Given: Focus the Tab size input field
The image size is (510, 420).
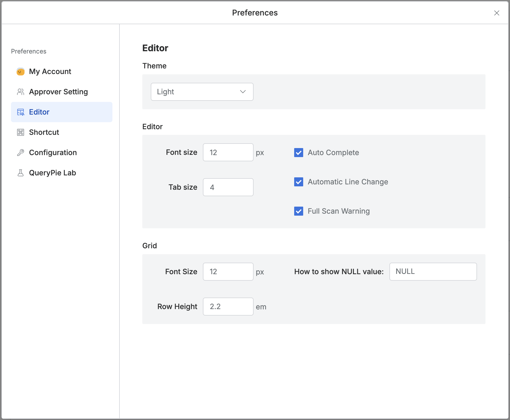Looking at the screenshot, I should (x=228, y=187).
